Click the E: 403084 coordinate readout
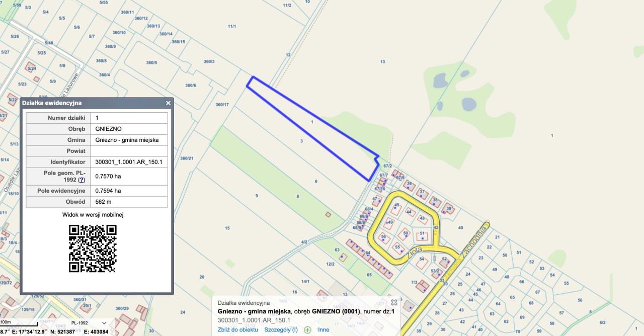The height and width of the screenshot is (336, 644). tap(96, 332)
